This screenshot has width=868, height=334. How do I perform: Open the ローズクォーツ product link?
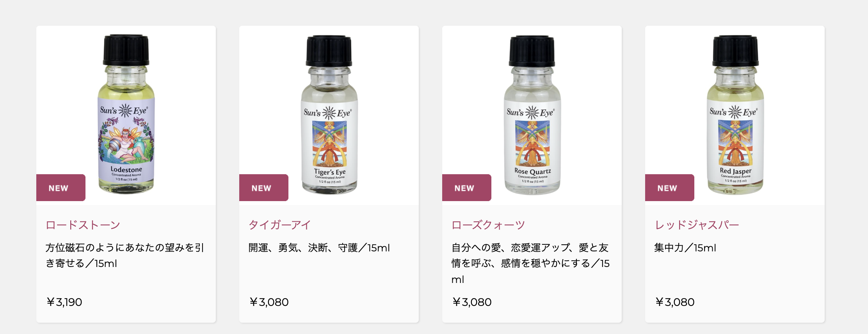pyautogui.click(x=488, y=225)
